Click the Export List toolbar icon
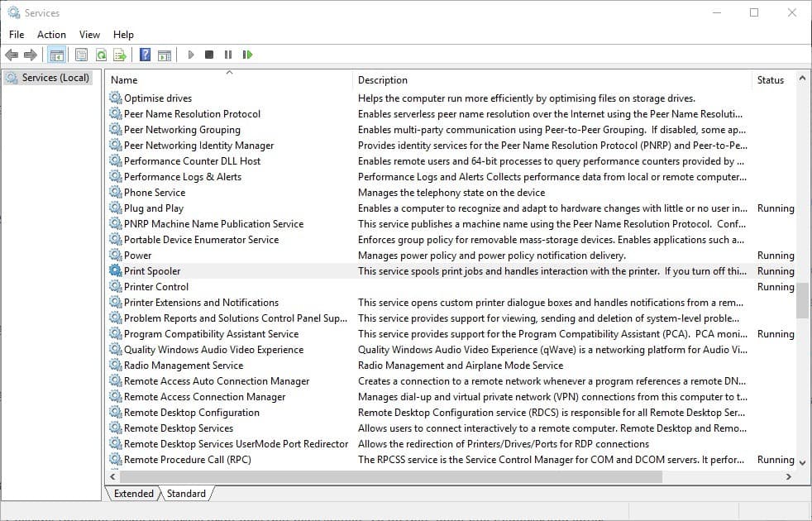 [x=120, y=55]
